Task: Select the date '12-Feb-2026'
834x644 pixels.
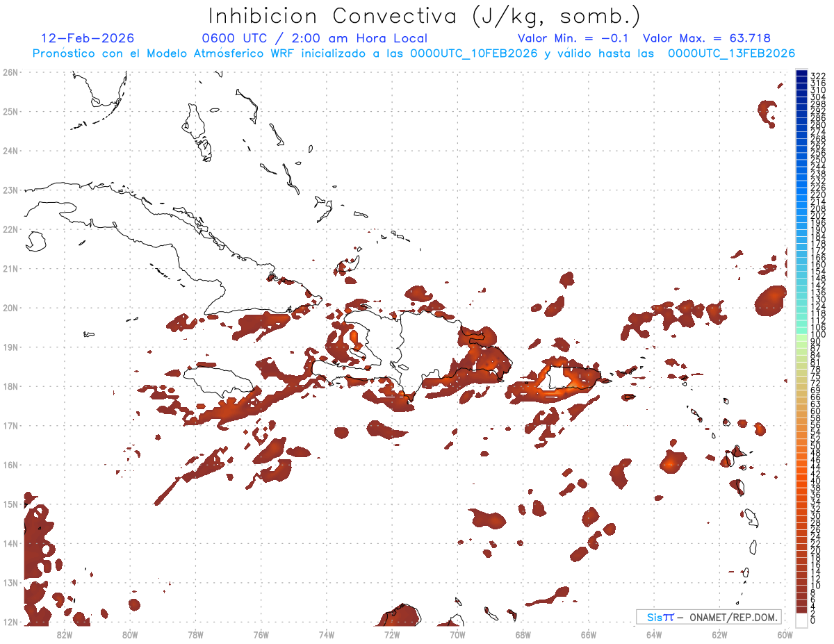Action: (x=88, y=38)
